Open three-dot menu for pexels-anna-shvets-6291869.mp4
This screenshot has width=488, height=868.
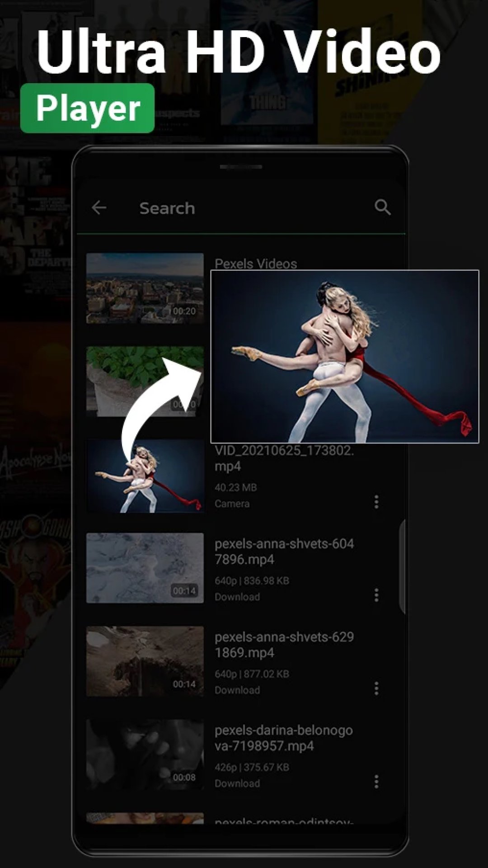tap(376, 689)
